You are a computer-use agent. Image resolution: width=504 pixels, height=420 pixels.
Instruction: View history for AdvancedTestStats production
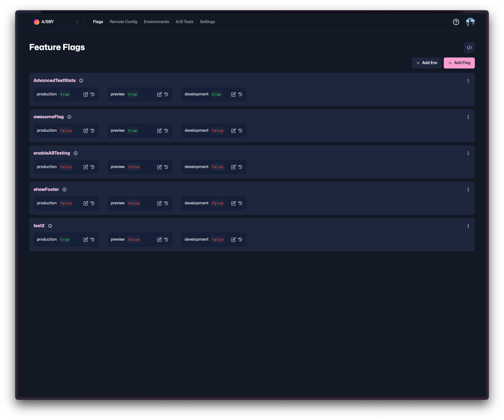pyautogui.click(x=93, y=95)
